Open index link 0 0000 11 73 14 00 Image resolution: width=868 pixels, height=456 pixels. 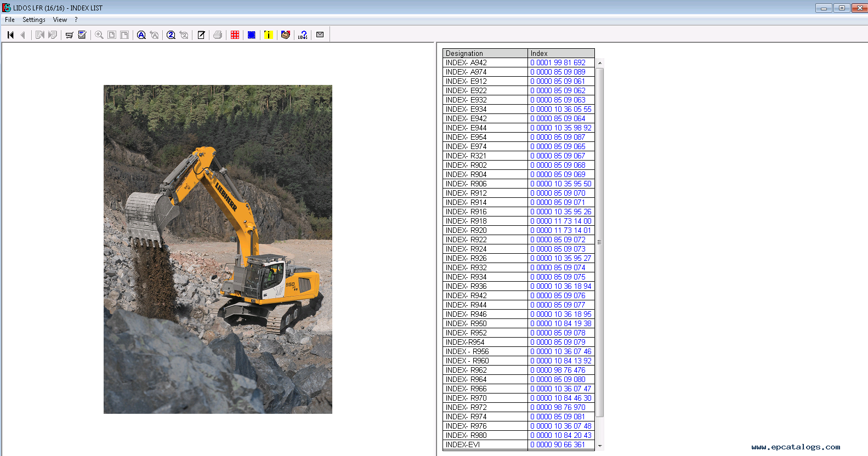tap(560, 221)
